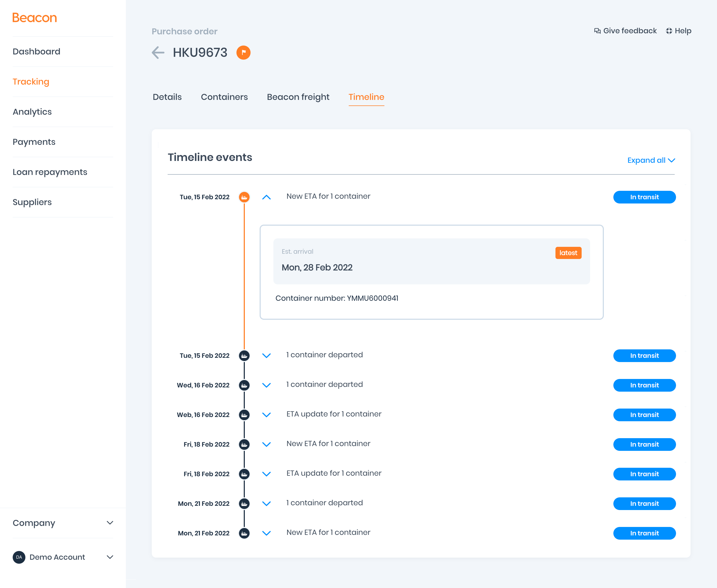Click the DA avatar for Demo Account
The width and height of the screenshot is (717, 588).
pos(19,557)
